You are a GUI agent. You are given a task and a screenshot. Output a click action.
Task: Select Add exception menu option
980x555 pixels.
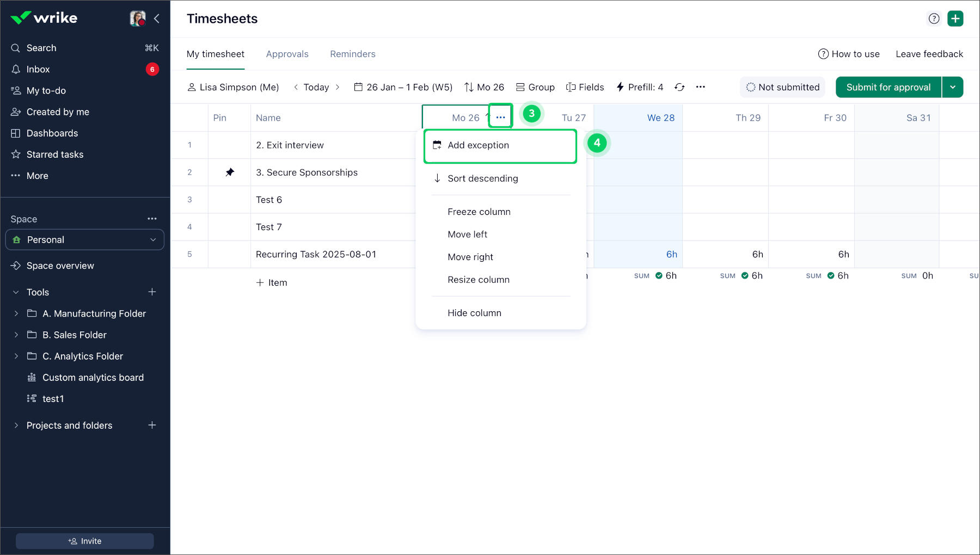point(478,145)
